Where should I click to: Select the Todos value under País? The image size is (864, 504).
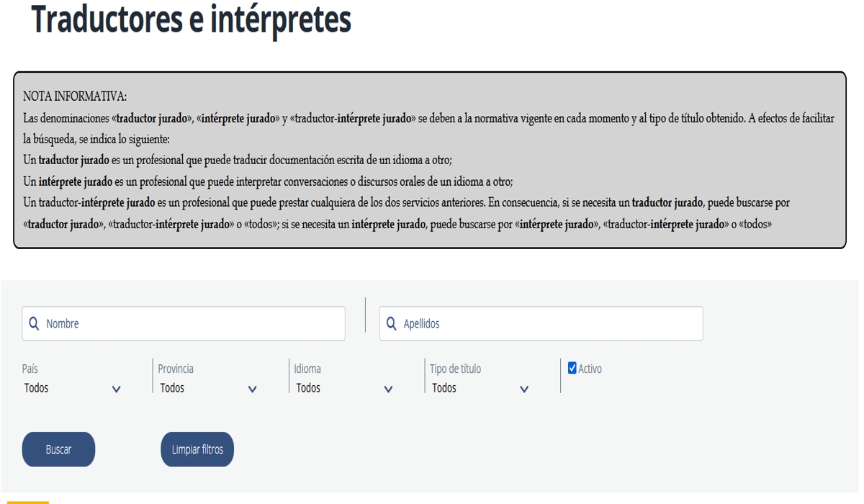pyautogui.click(x=36, y=388)
